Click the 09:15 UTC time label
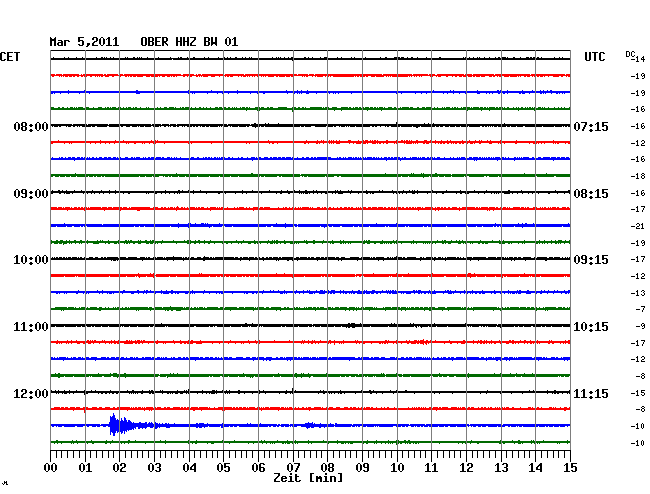The image size is (650, 494). (x=591, y=260)
